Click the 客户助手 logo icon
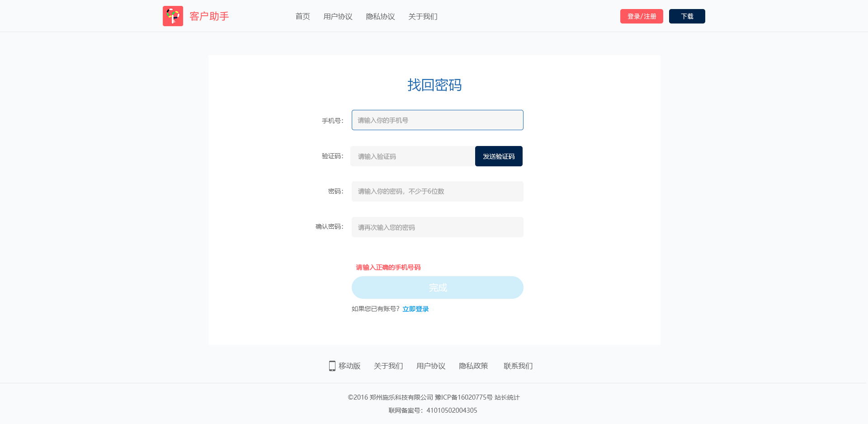This screenshot has height=424, width=868. coord(173,16)
